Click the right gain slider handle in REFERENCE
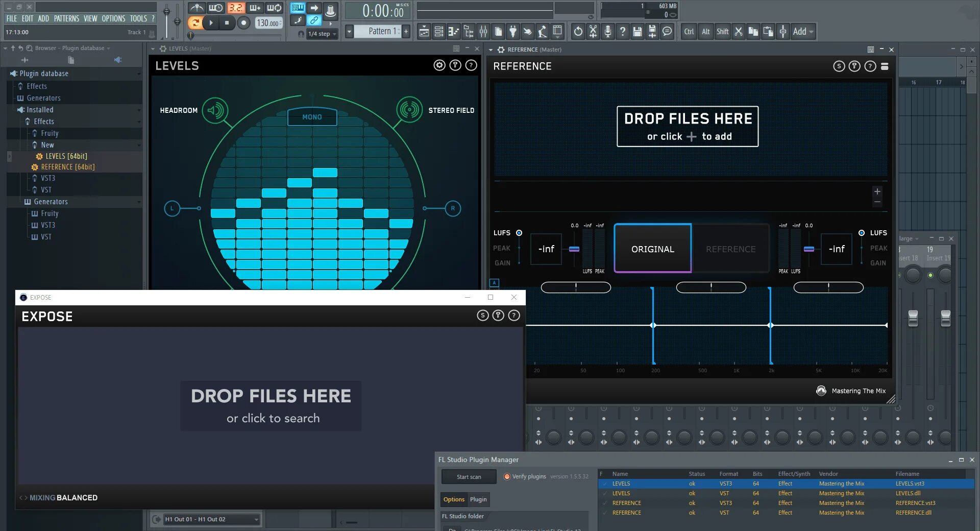The width and height of the screenshot is (980, 531). click(x=809, y=249)
